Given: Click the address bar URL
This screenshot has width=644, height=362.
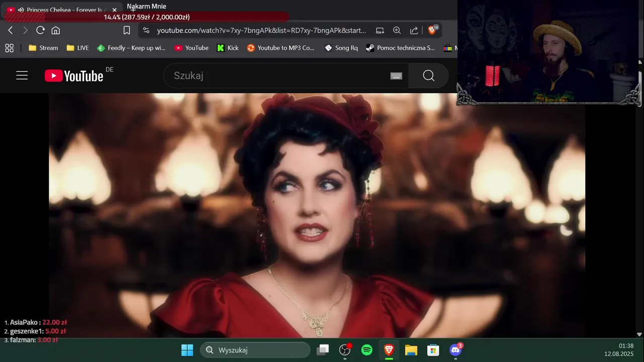Looking at the screenshot, I should (x=261, y=31).
